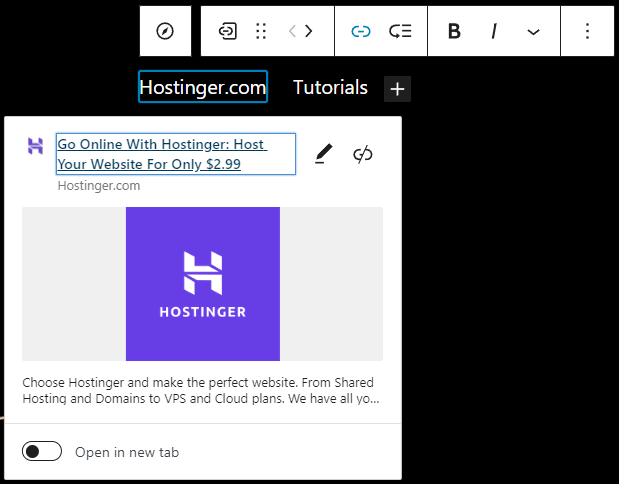Enable the Open in new tab toggle
This screenshot has height=484, width=619.
(42, 452)
